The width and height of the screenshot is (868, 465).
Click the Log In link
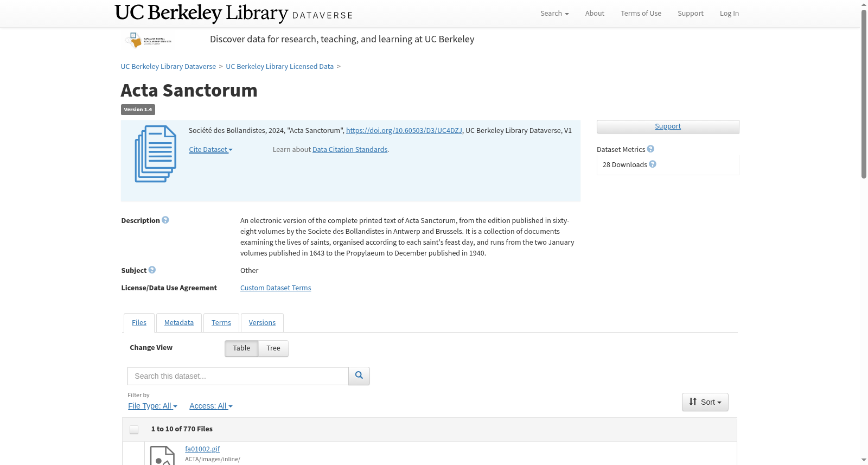coord(729,14)
